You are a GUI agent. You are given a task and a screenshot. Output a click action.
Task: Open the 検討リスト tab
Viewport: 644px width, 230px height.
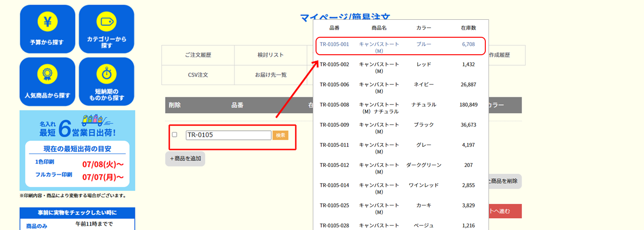[x=270, y=55]
